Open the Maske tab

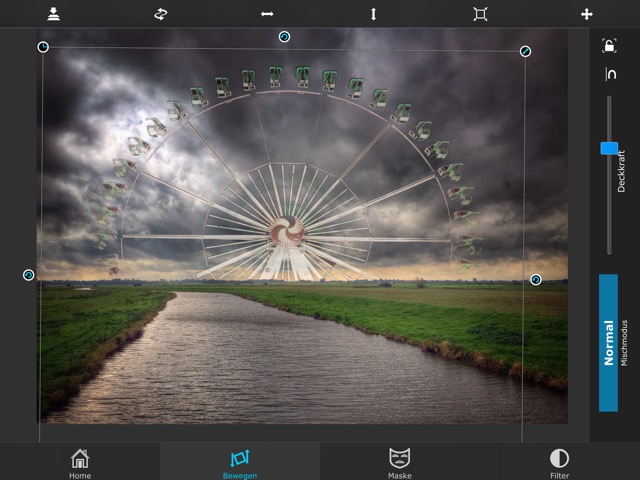click(x=400, y=462)
